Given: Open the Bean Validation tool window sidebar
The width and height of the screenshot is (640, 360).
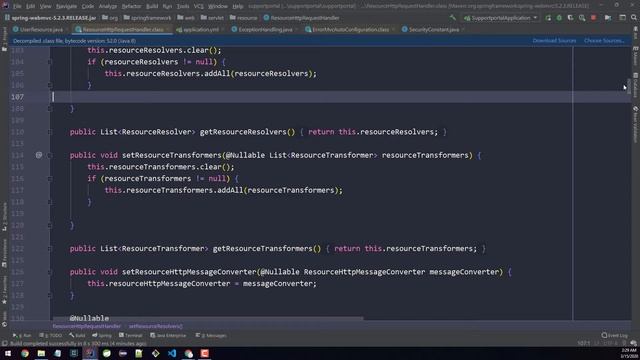Looking at the screenshot, I should (636, 124).
